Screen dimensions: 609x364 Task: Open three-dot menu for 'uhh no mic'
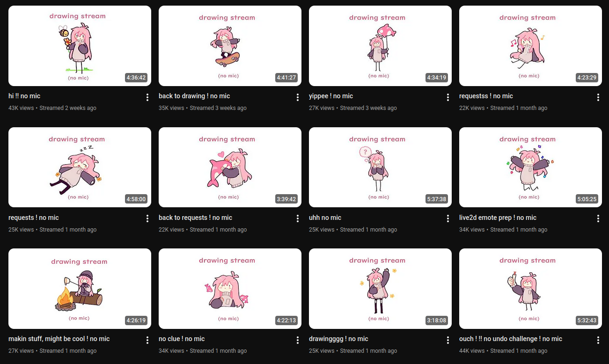click(448, 218)
